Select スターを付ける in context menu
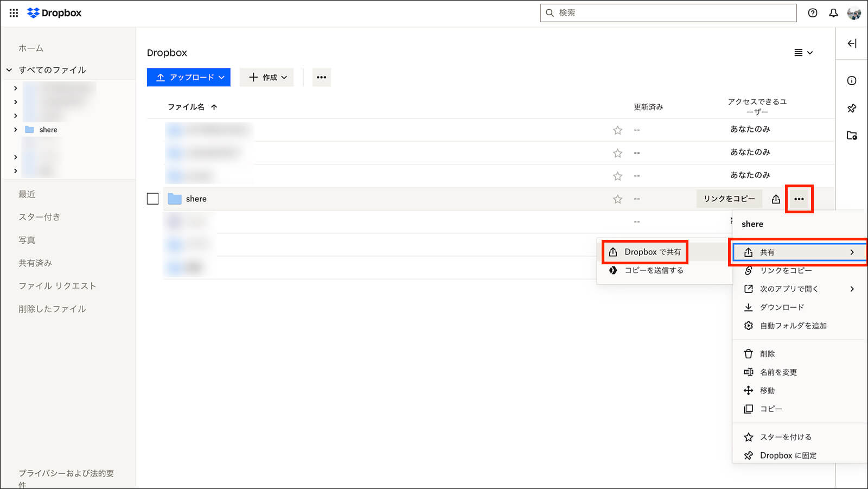The image size is (868, 489). 800,437
